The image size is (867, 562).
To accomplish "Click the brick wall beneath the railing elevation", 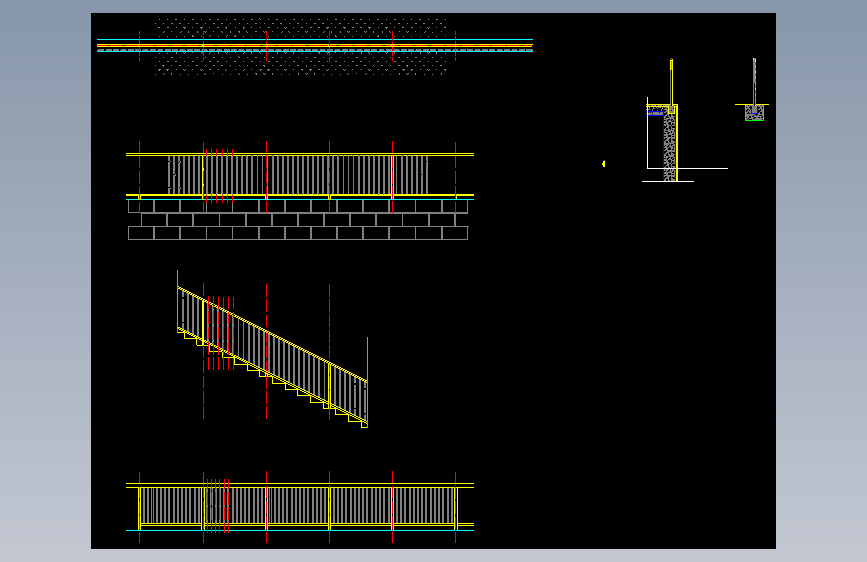I will coord(298,220).
